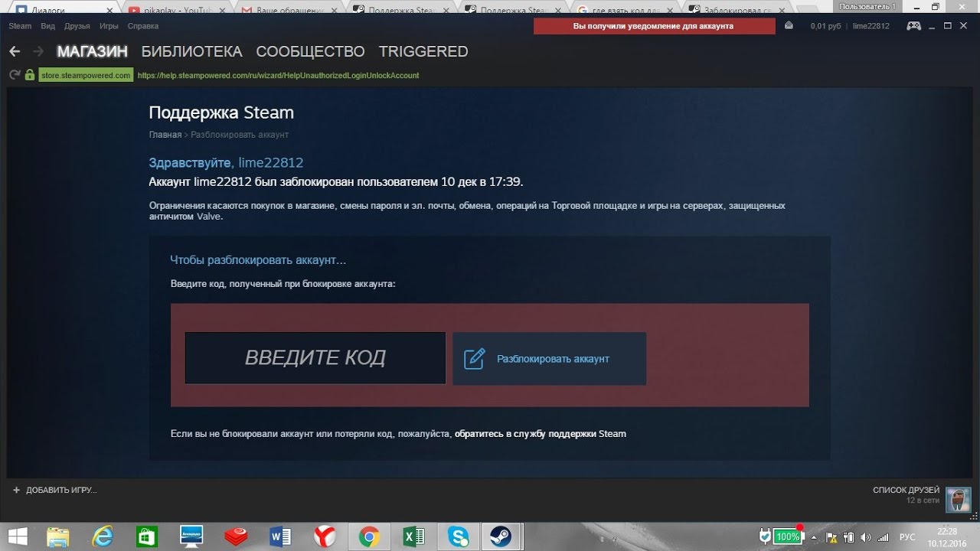Open the inbox envelope icon in Steam header

789,26
